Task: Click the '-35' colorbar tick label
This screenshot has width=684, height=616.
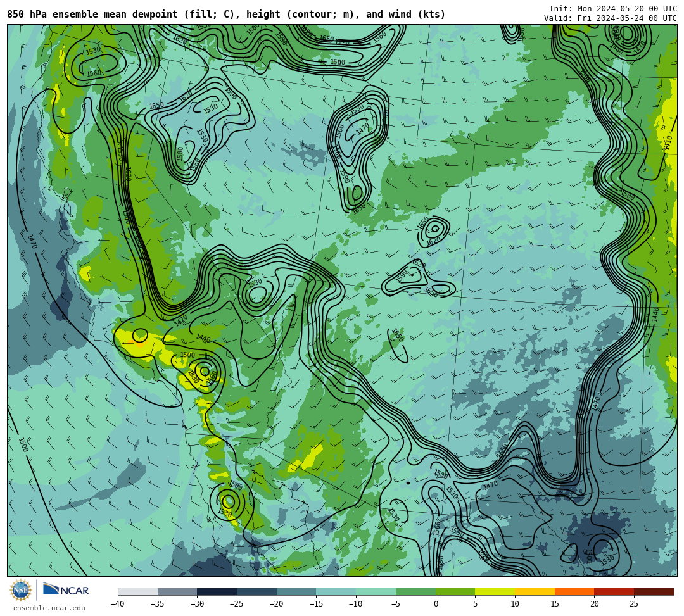Action: coord(157,604)
